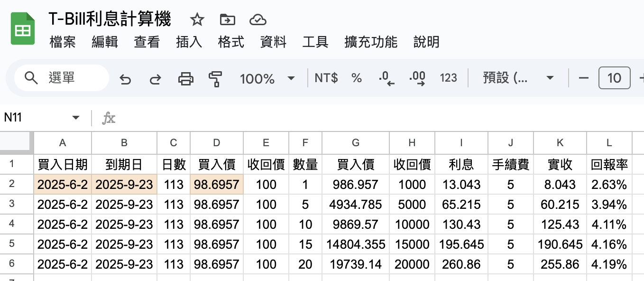
Task: Select column A header
Action: (63, 143)
